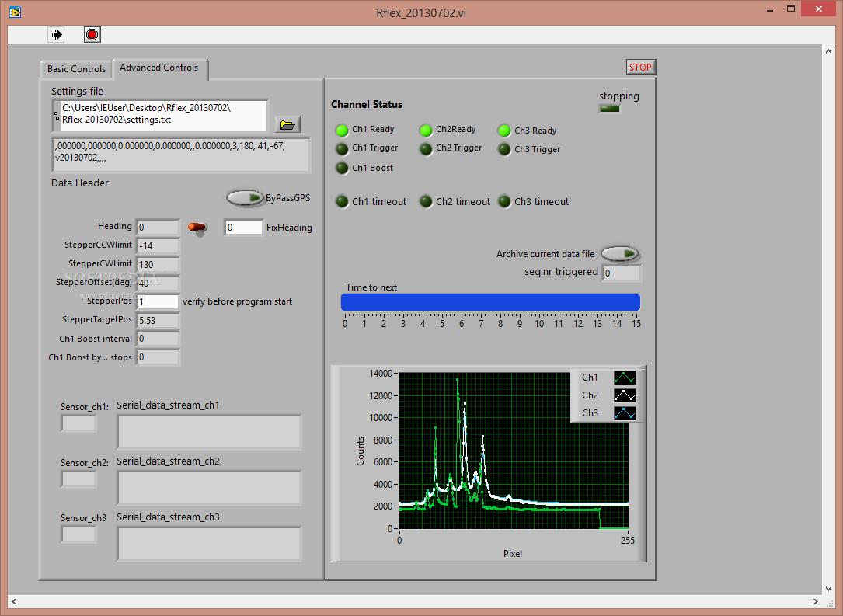Toggle the ByPassGPS switch
Screen dimensions: 843x616
pyautogui.click(x=246, y=198)
